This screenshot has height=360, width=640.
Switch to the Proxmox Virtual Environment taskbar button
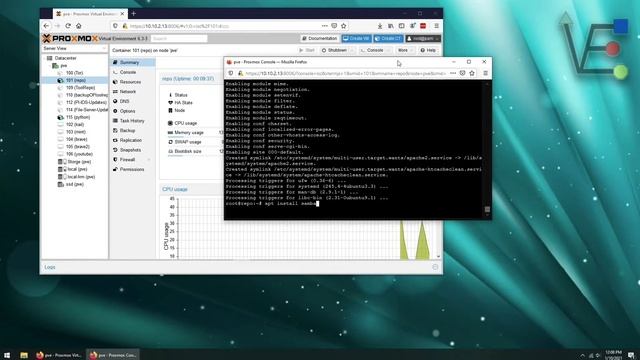(59, 355)
